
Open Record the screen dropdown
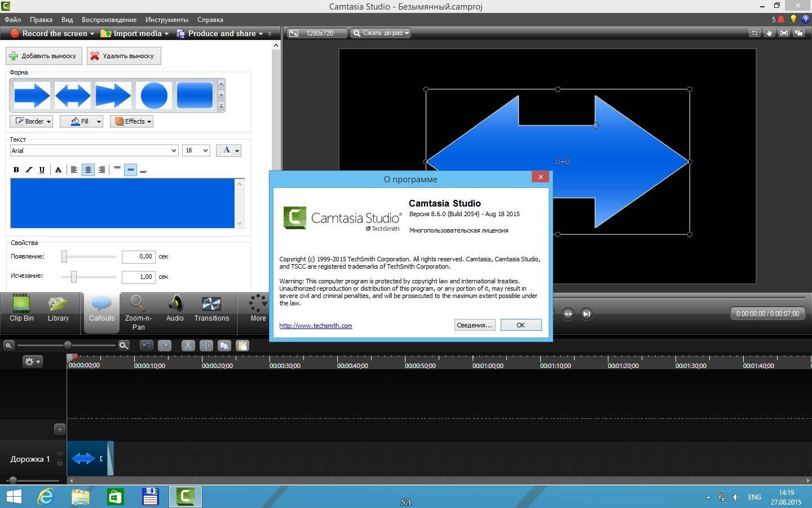click(52, 33)
